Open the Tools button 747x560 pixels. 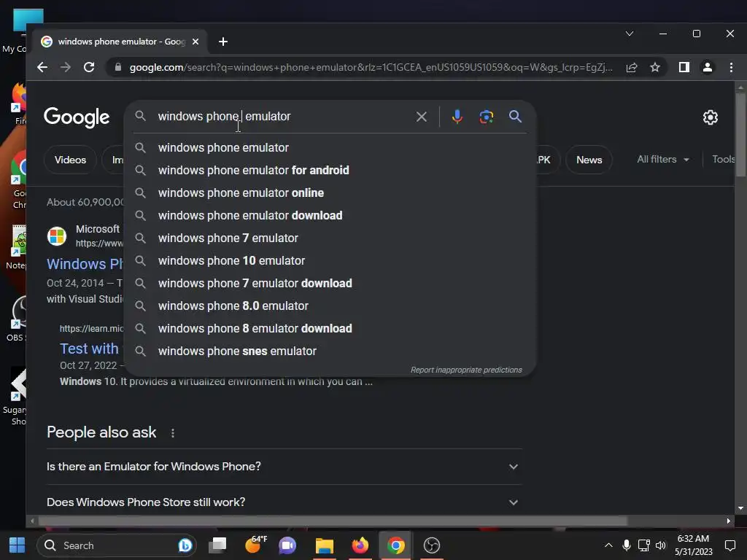pyautogui.click(x=723, y=160)
